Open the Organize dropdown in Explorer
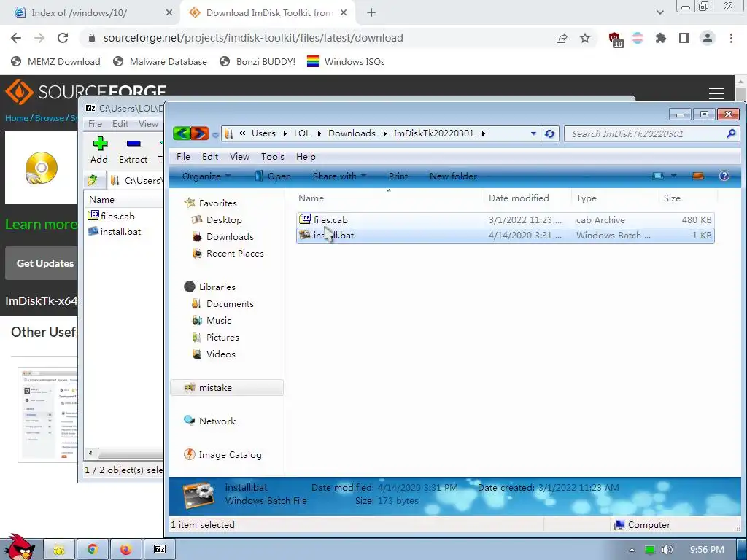The height and width of the screenshot is (560, 747). click(x=206, y=176)
